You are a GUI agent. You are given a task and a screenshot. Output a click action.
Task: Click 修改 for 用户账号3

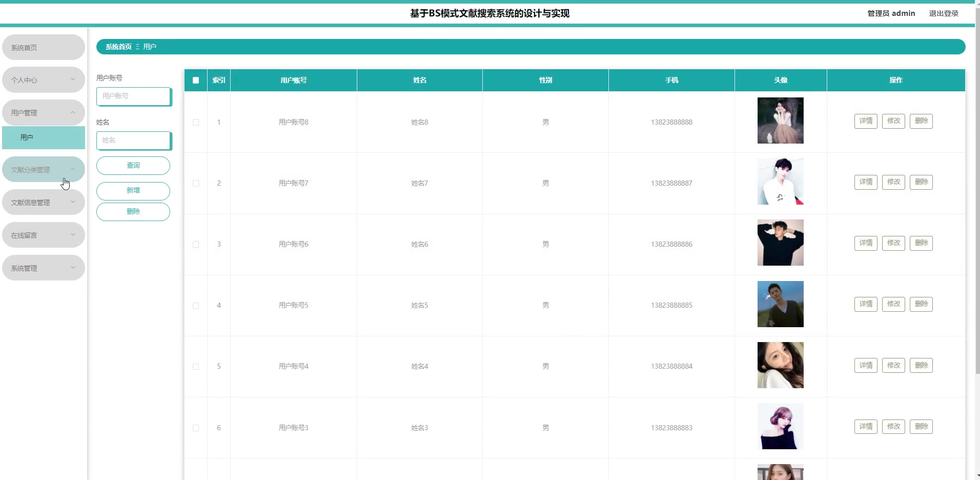point(893,427)
